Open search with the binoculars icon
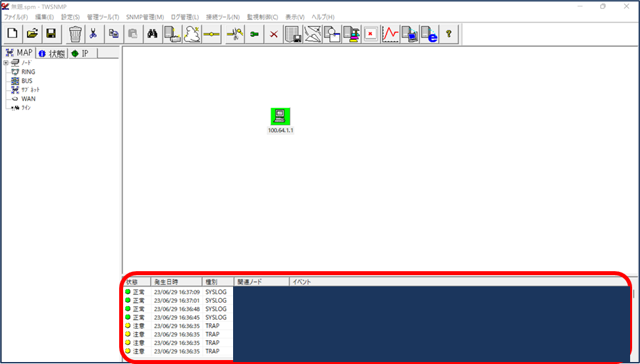 coord(152,34)
